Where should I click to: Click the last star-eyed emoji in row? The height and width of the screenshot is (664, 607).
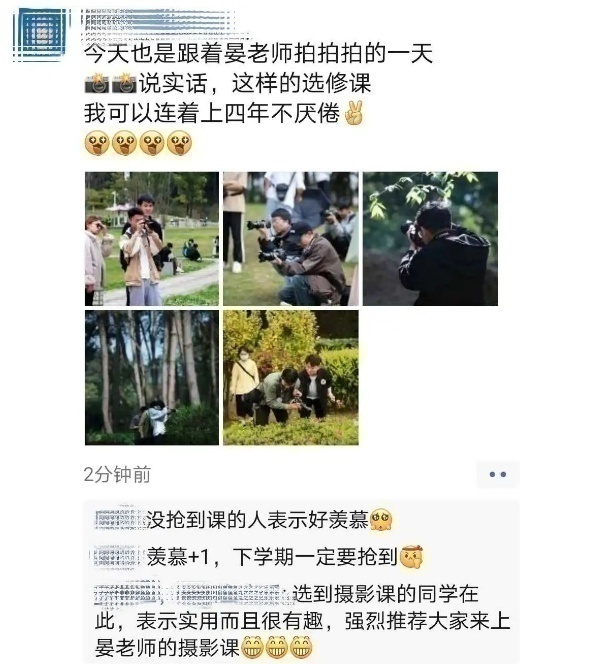point(179,143)
